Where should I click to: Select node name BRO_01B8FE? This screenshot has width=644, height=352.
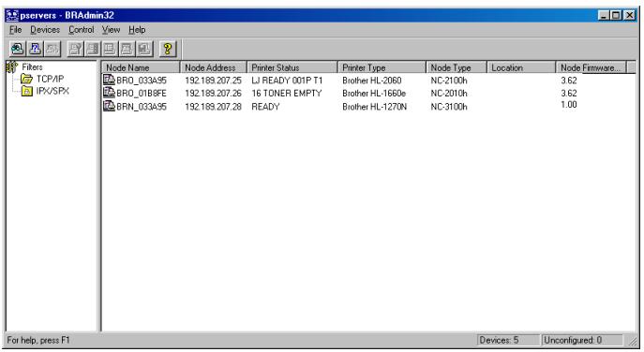coord(142,94)
